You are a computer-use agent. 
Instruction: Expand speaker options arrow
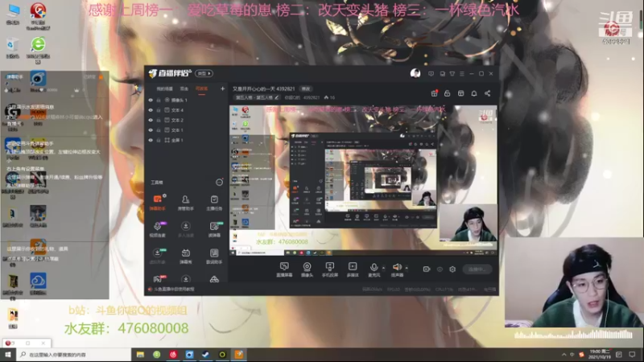click(407, 268)
